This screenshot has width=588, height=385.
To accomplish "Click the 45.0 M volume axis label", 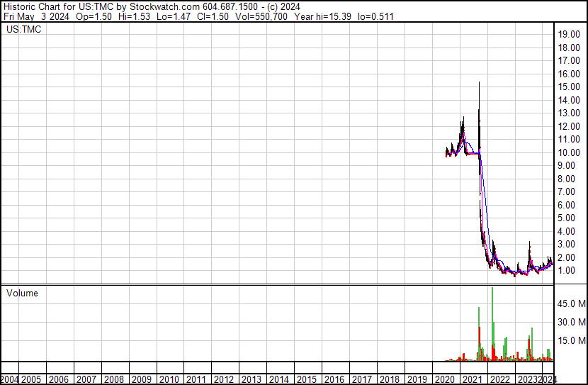I will pyautogui.click(x=572, y=303).
